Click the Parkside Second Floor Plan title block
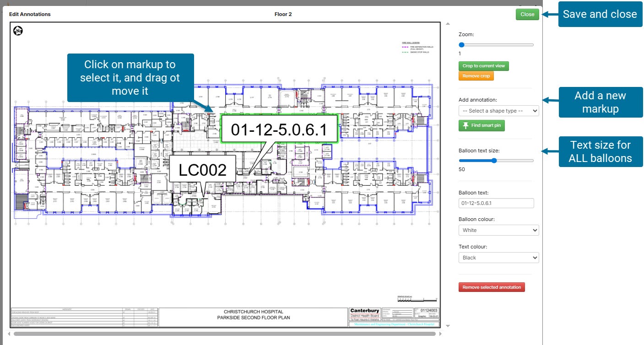This screenshot has width=644, height=345. point(253,315)
